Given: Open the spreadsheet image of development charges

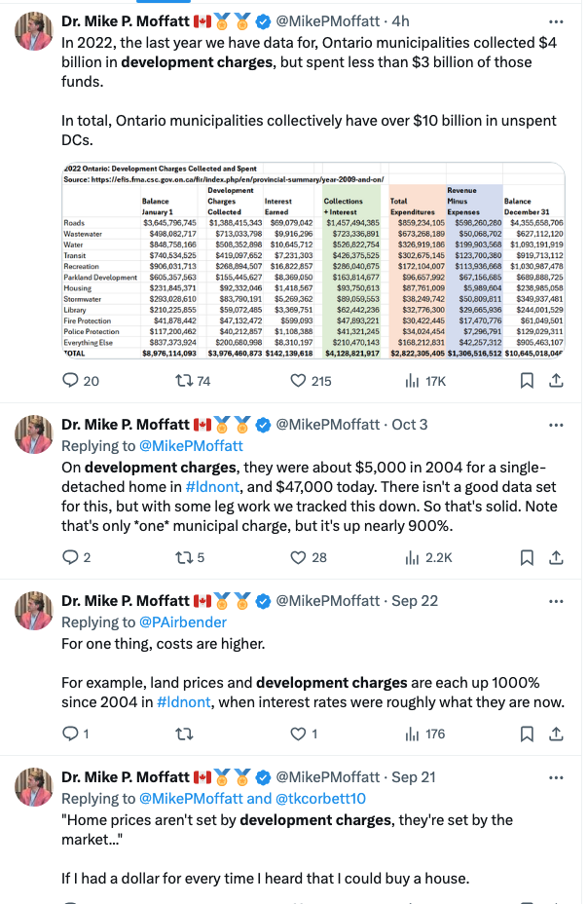Looking at the screenshot, I should click(x=313, y=261).
